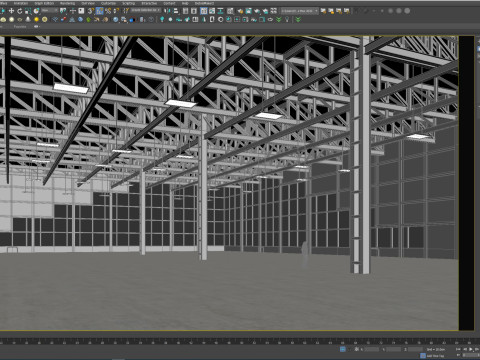Open the Rendering menu
Screen dimensions: 480x360
pyautogui.click(x=67, y=3)
